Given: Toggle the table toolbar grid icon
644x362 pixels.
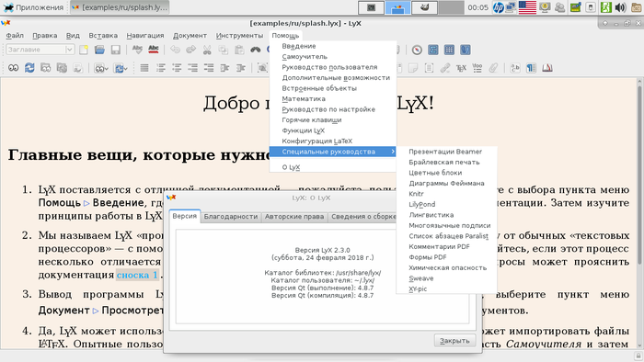Looking at the screenshot, I should click(x=449, y=50).
